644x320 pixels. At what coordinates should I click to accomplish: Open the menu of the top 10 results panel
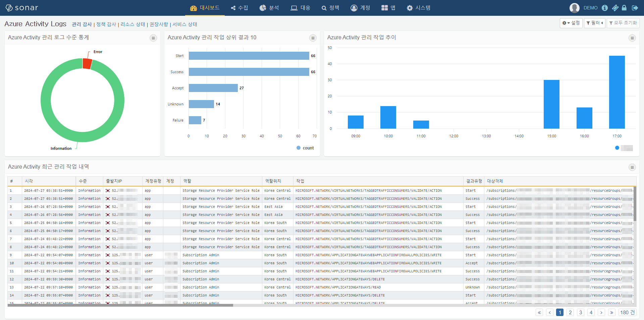[x=313, y=38]
